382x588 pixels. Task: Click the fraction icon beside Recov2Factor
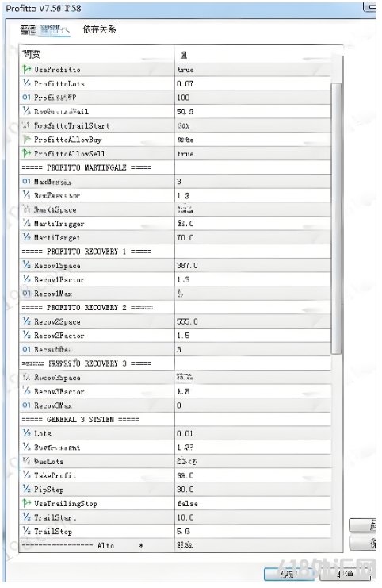pos(26,335)
